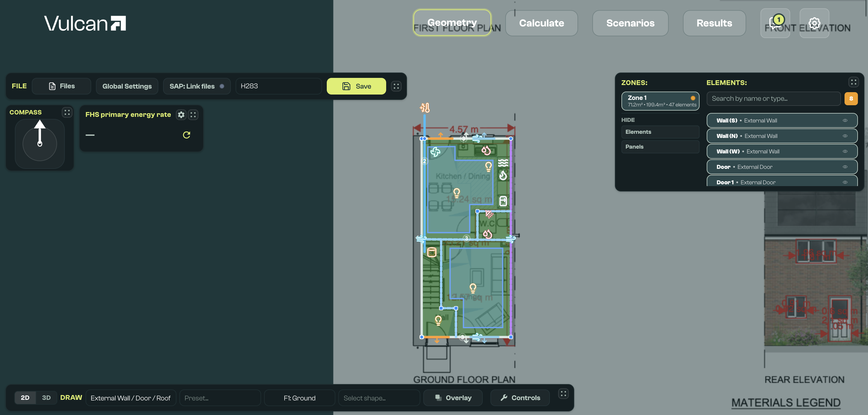Click the bottom draw toolbar drag handle

(564, 393)
